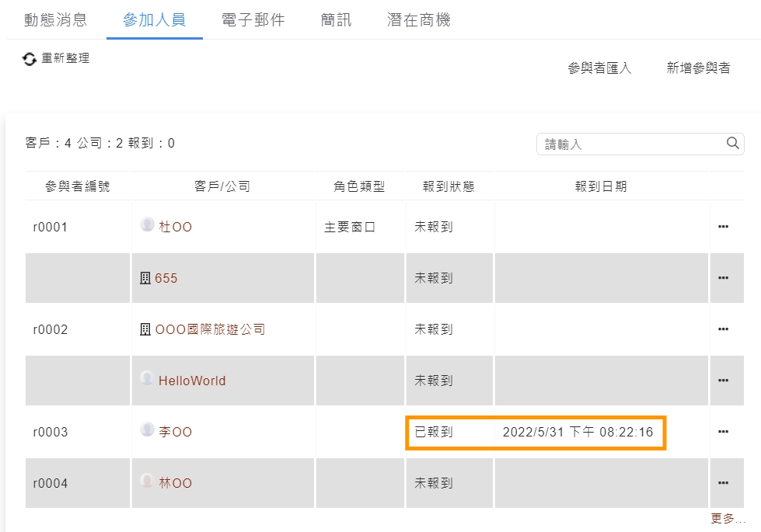The width and height of the screenshot is (761, 532).
Task: Focus the 請輸入 search field
Action: (x=631, y=144)
